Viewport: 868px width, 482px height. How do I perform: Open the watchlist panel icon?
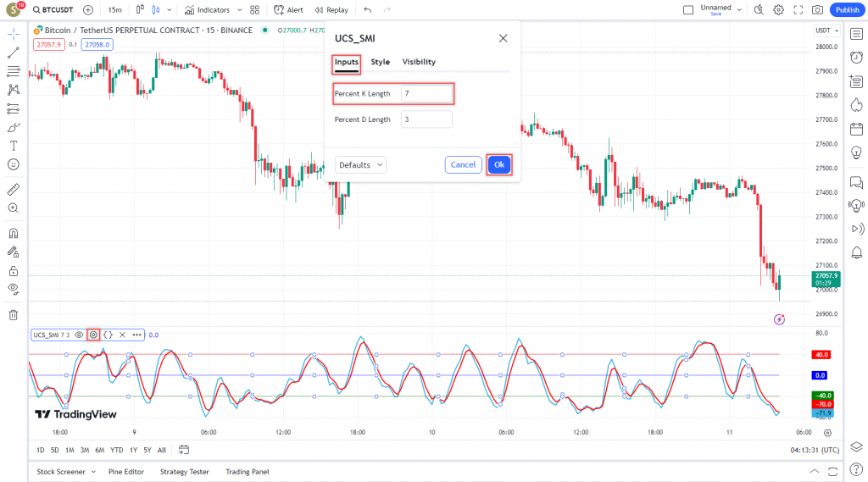click(x=856, y=34)
